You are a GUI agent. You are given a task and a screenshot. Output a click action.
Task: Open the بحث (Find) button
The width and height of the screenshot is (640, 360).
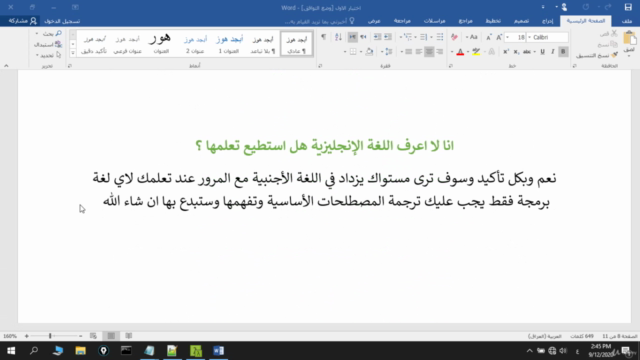[x=50, y=33]
